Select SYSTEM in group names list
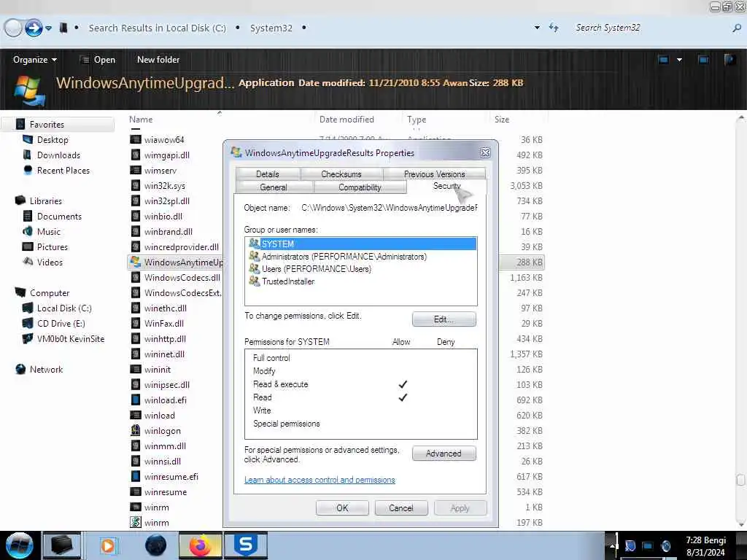 click(x=361, y=244)
